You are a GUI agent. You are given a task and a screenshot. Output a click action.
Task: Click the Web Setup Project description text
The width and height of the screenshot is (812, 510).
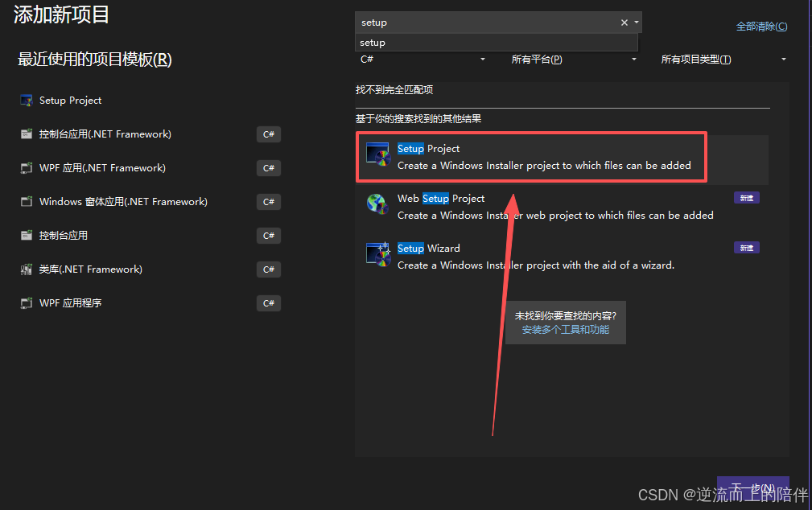(555, 216)
